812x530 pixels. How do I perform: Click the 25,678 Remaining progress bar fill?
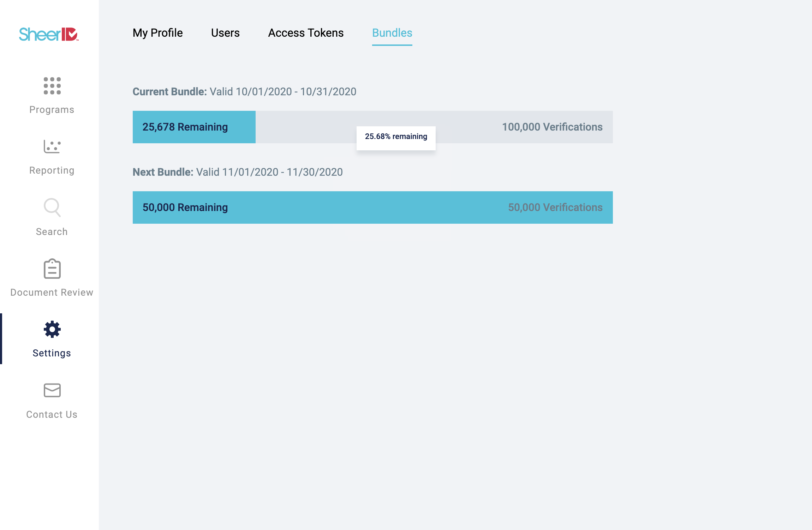pos(194,127)
